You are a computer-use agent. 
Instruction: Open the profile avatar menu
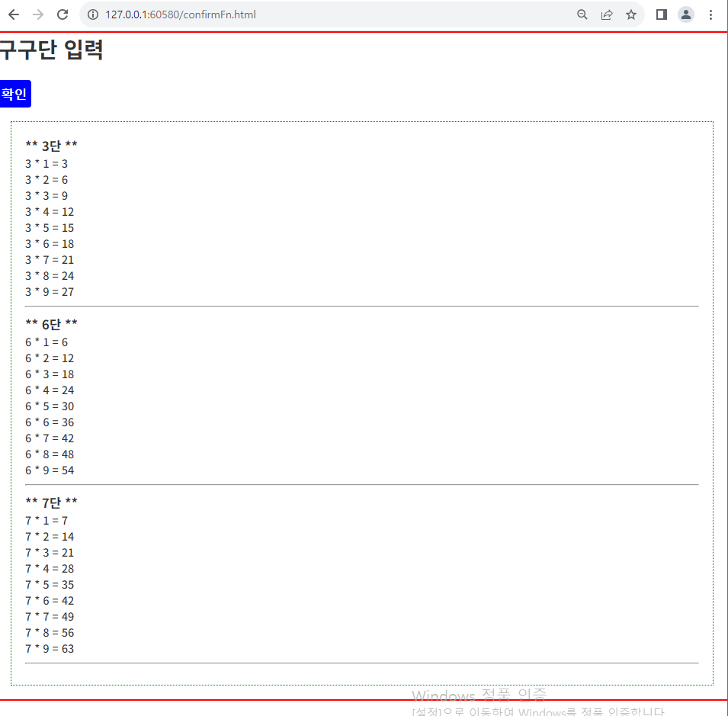(686, 14)
